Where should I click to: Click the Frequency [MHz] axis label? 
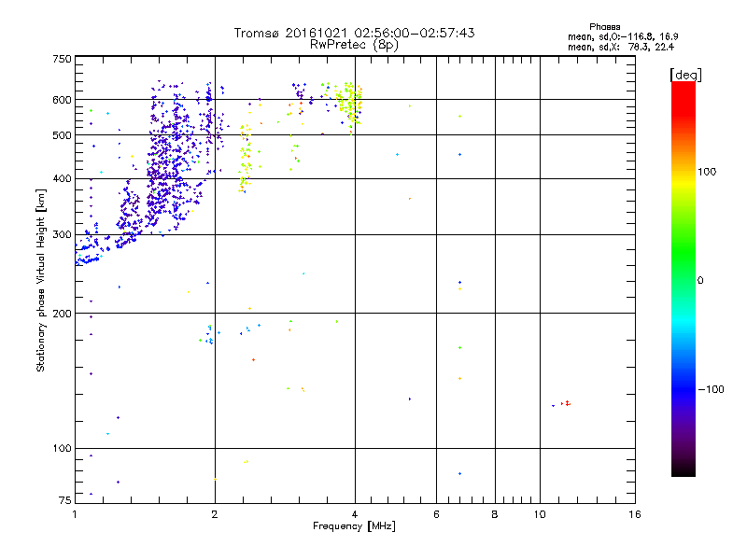click(354, 526)
